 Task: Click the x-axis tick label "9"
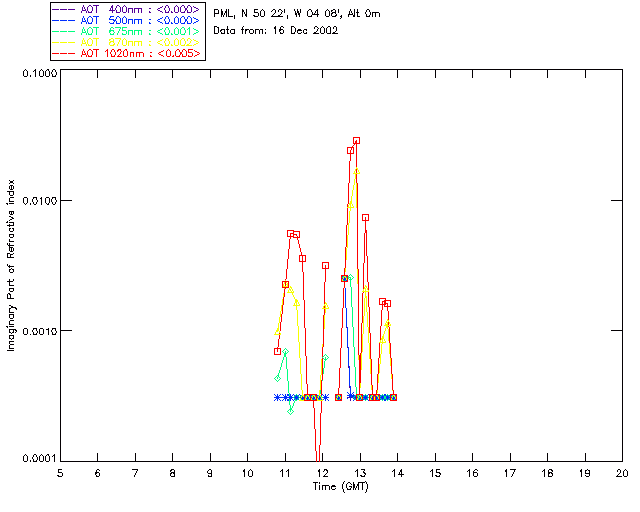[210, 473]
